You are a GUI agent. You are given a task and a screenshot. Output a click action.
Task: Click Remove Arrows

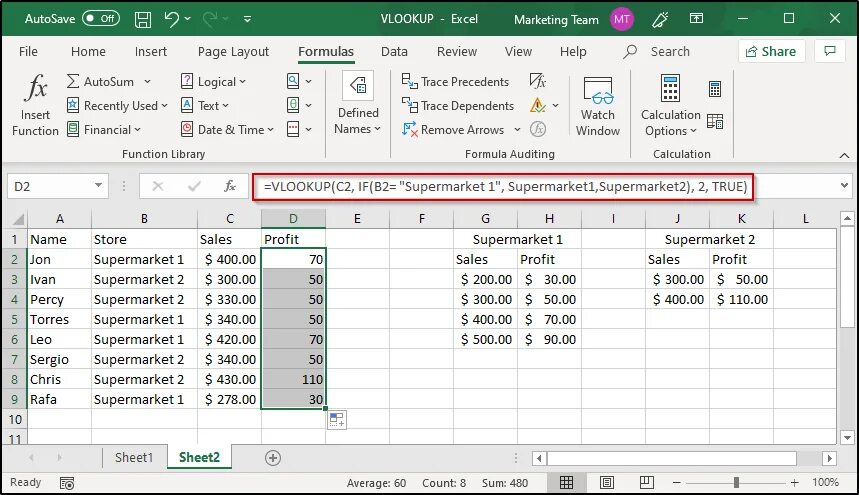(454, 130)
